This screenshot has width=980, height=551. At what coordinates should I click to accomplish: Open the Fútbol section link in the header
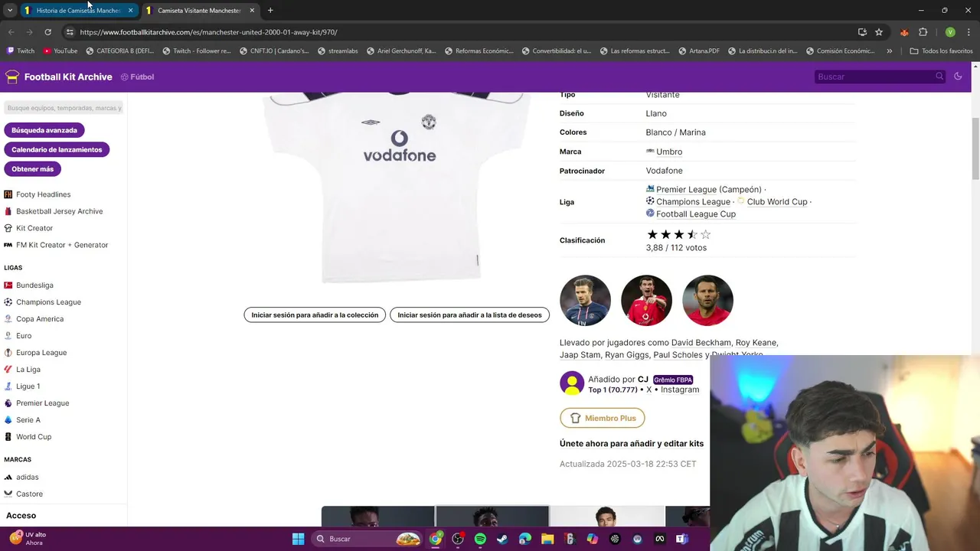(x=137, y=77)
